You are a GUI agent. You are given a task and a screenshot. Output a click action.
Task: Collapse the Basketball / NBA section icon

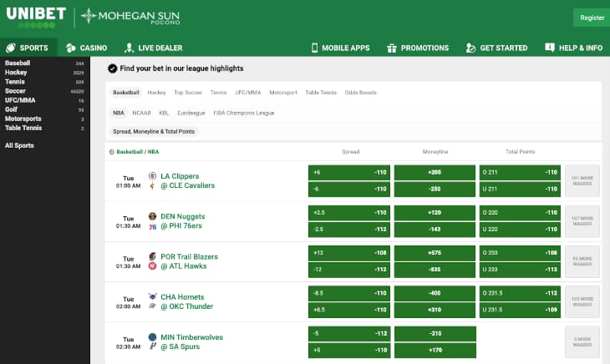(x=112, y=152)
